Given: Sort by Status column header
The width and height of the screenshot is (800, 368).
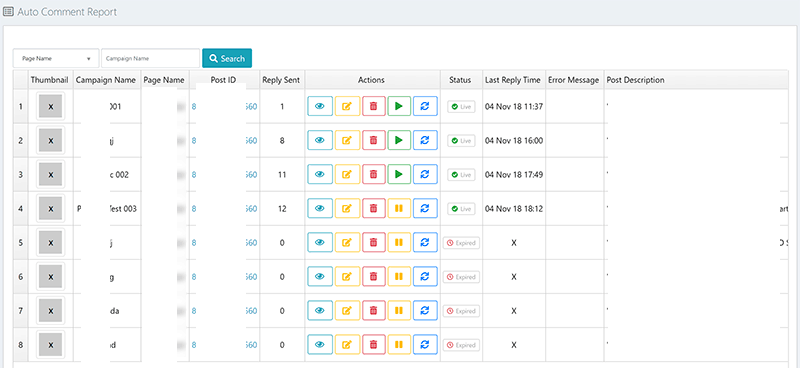Looking at the screenshot, I should (460, 80).
